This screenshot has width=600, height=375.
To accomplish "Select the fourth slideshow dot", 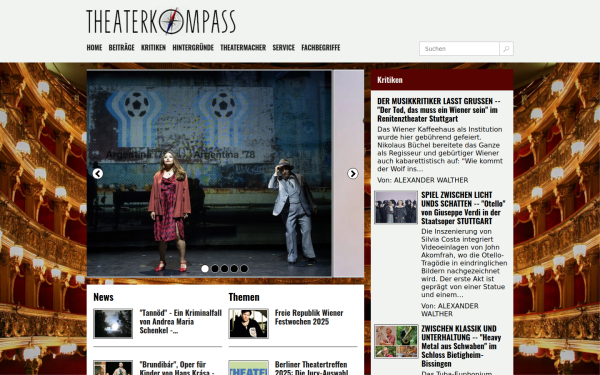I will tap(234, 269).
